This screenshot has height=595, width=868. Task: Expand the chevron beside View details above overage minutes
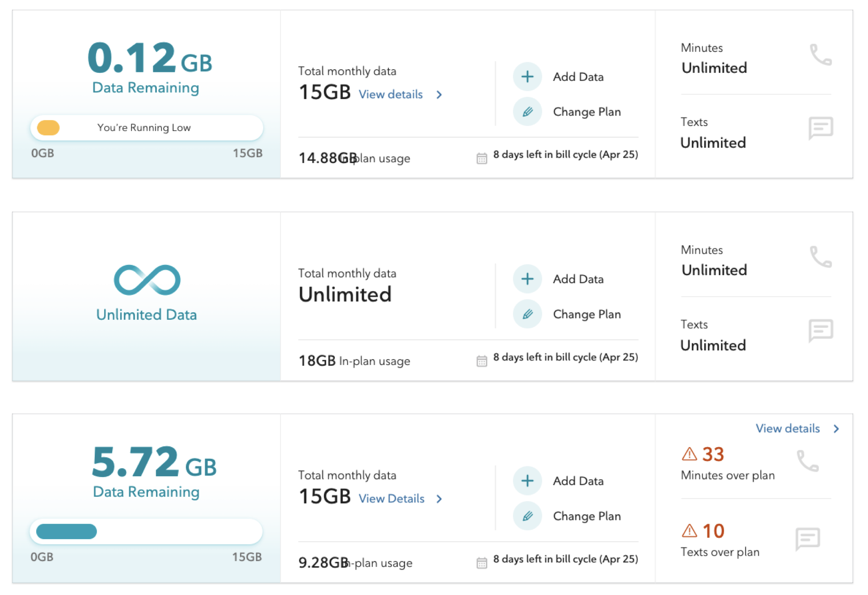pyautogui.click(x=836, y=429)
